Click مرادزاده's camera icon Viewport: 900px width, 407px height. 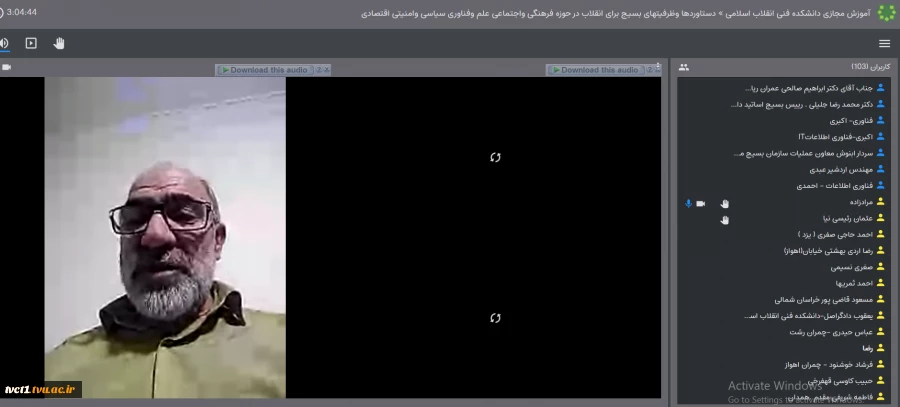click(700, 203)
